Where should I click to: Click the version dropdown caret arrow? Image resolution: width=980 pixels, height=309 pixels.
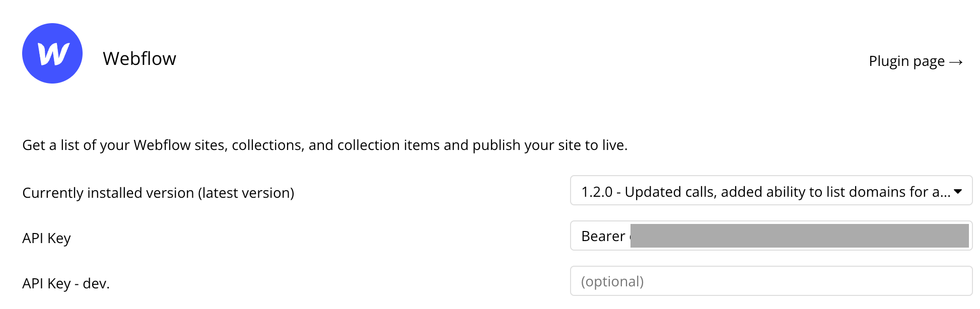point(958,191)
